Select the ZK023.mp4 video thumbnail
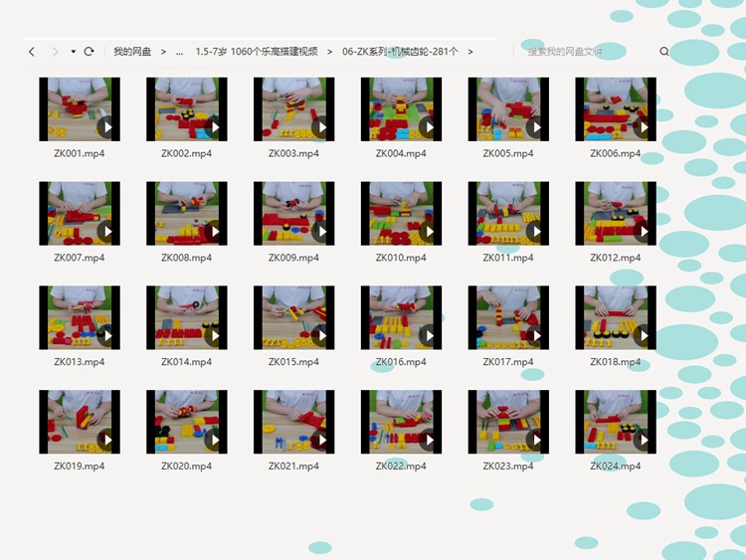This screenshot has height=560, width=746. point(508,422)
